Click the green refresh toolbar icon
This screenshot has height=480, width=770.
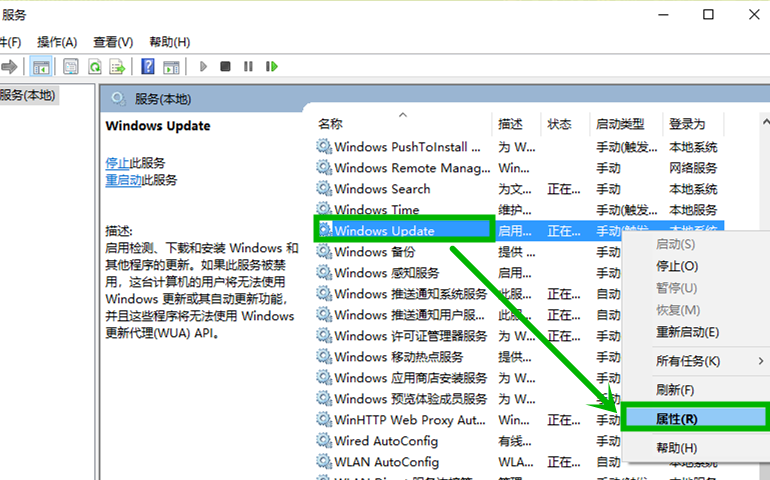pyautogui.click(x=94, y=66)
